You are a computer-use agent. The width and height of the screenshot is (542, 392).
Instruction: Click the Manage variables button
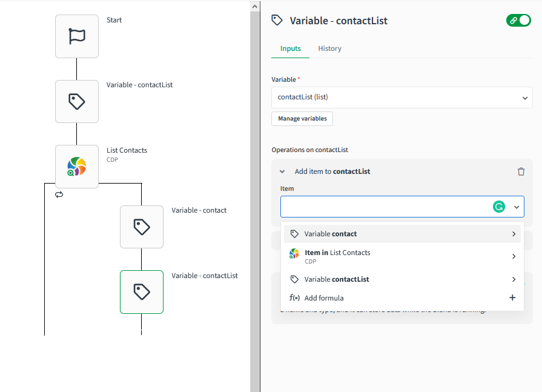pos(302,119)
